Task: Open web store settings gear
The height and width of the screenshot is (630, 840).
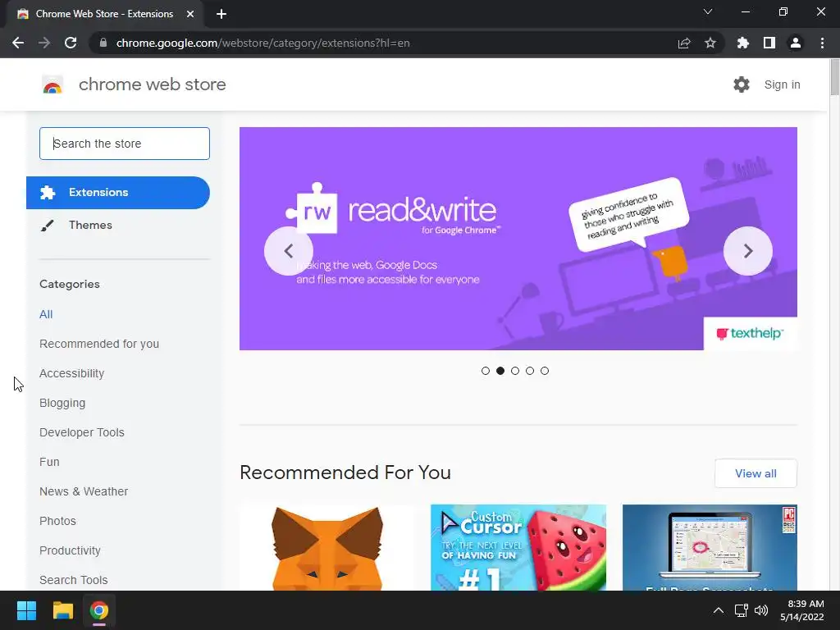Action: click(x=742, y=84)
